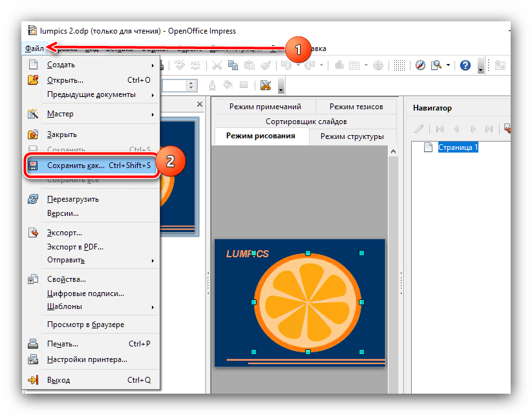Click the drag mode icon in Navigator

pos(507,129)
